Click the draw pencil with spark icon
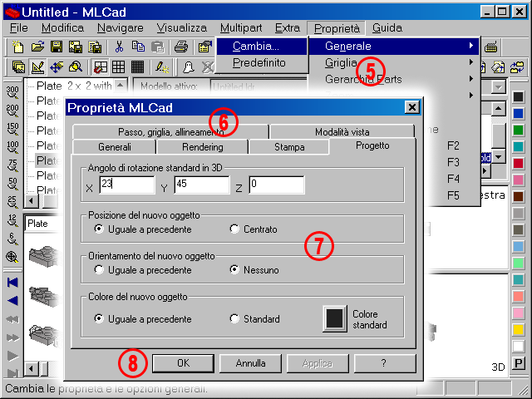Screen dimensions: 532x399 pyautogui.click(x=162, y=66)
